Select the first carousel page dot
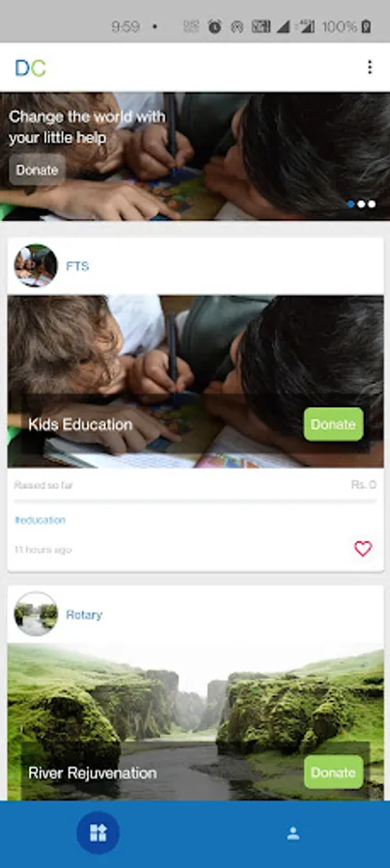 (x=350, y=203)
